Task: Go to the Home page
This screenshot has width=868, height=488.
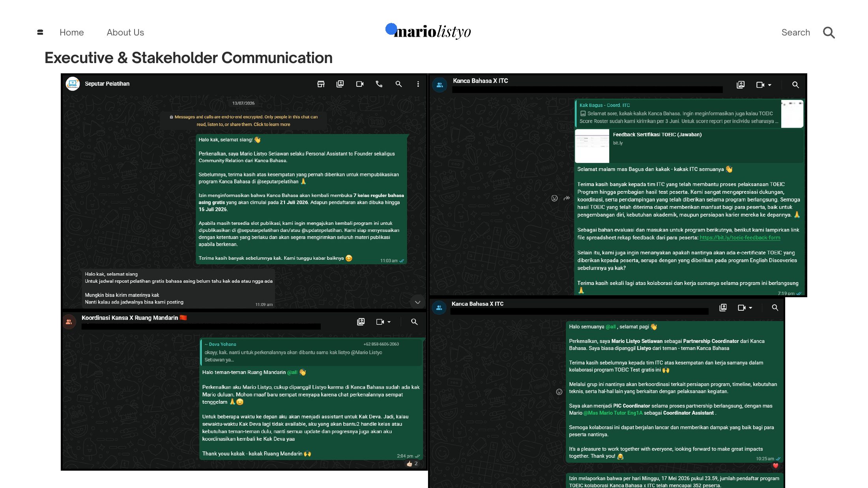Action: point(71,32)
